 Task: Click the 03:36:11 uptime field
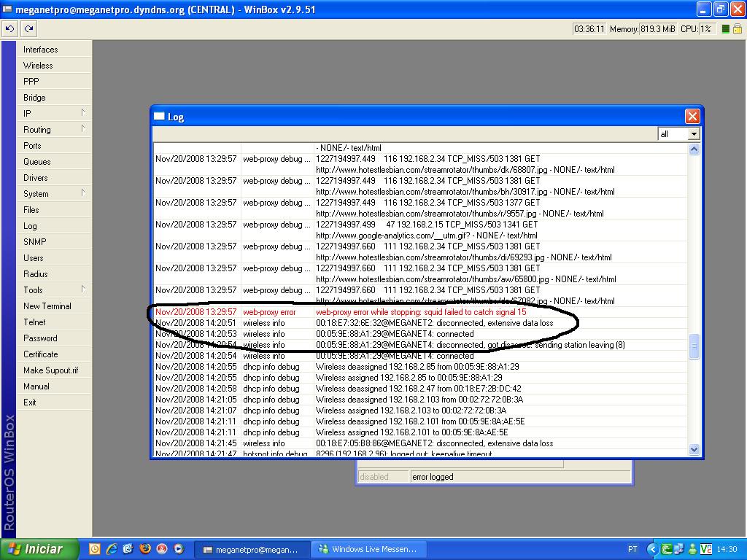[589, 29]
